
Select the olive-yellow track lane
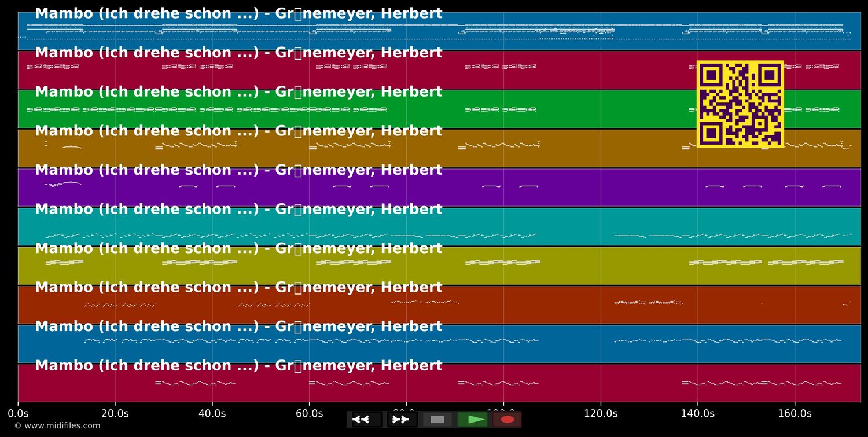pyautogui.click(x=439, y=266)
